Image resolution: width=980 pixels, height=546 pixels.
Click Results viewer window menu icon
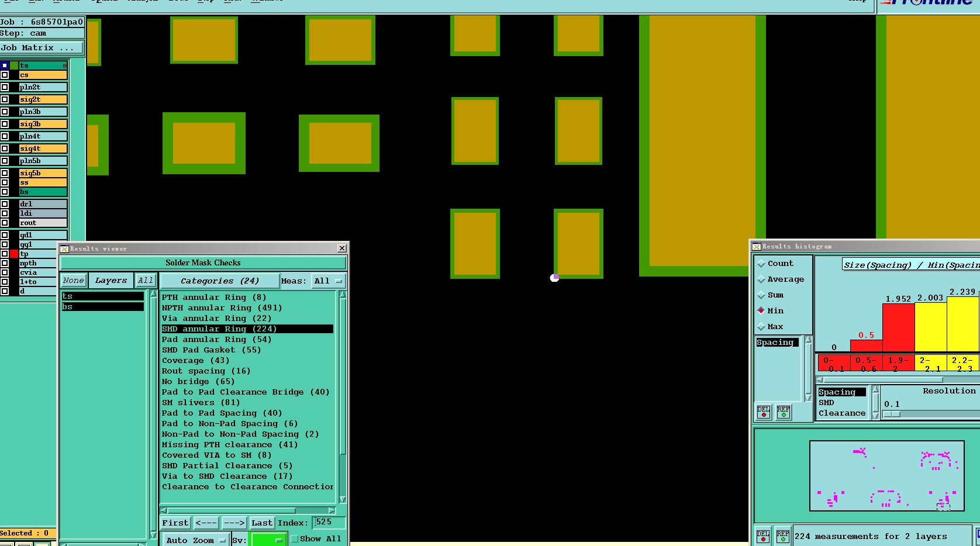pos(64,248)
